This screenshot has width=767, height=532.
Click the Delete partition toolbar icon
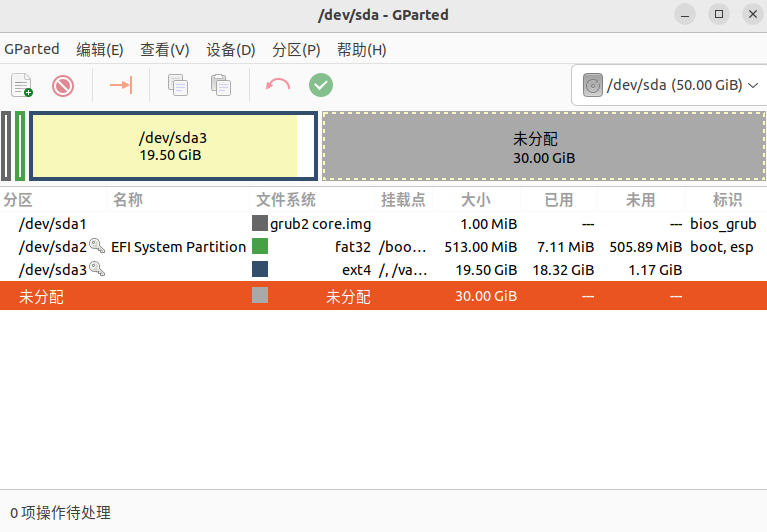(63, 86)
